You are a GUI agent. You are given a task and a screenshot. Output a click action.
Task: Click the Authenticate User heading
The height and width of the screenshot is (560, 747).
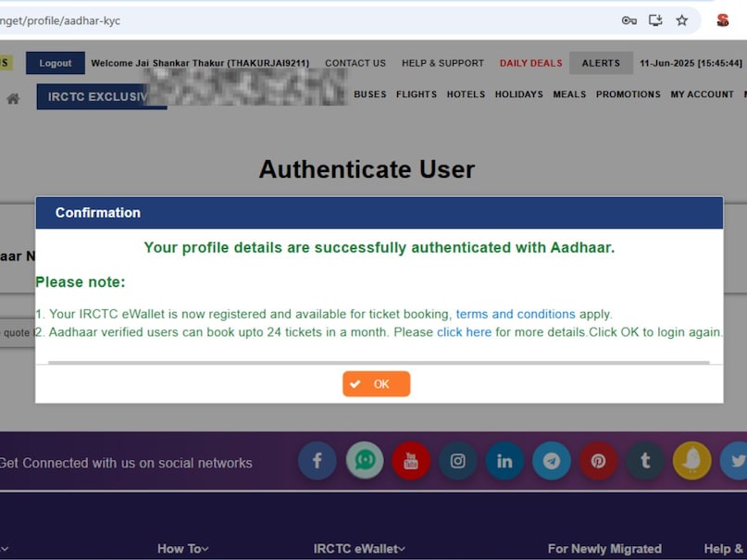point(367,169)
